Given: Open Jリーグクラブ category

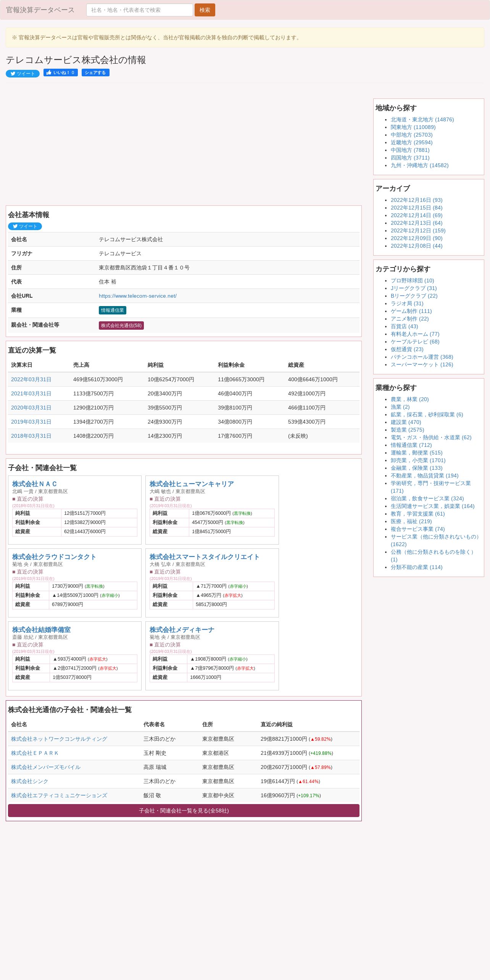Looking at the screenshot, I should click(x=414, y=288).
